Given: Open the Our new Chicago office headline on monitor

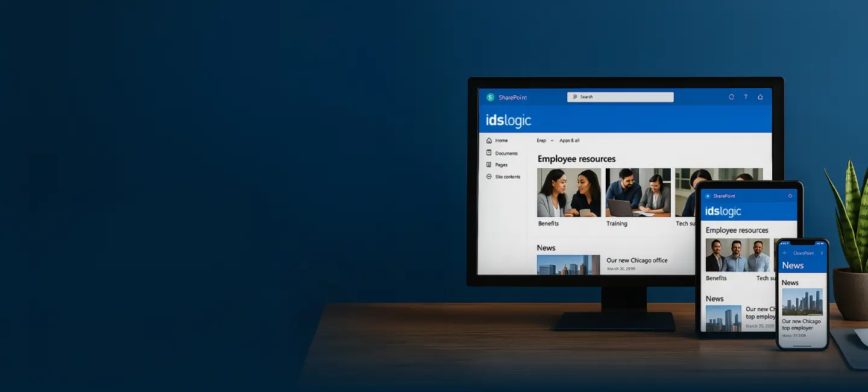Looking at the screenshot, I should [637, 261].
